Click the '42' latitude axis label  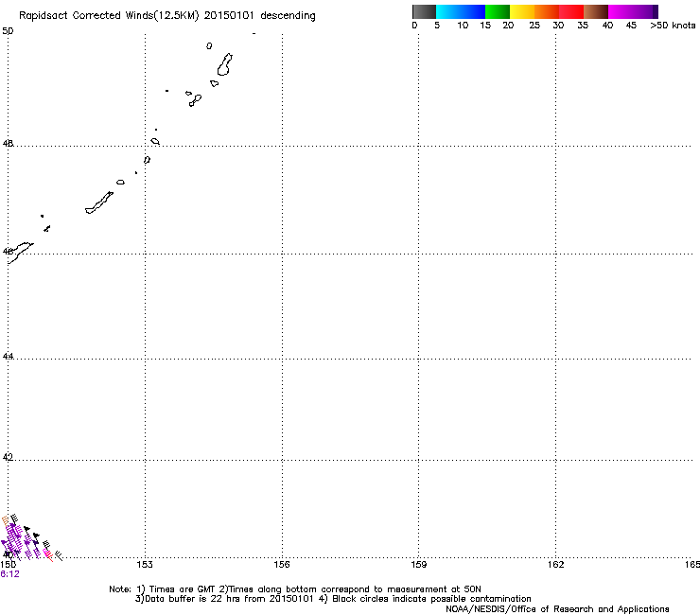click(8, 457)
